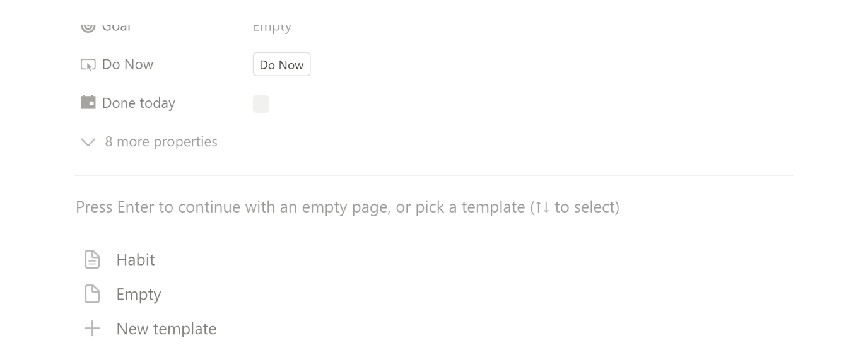Click the Empty template blank page icon
868x362 pixels.
point(92,295)
